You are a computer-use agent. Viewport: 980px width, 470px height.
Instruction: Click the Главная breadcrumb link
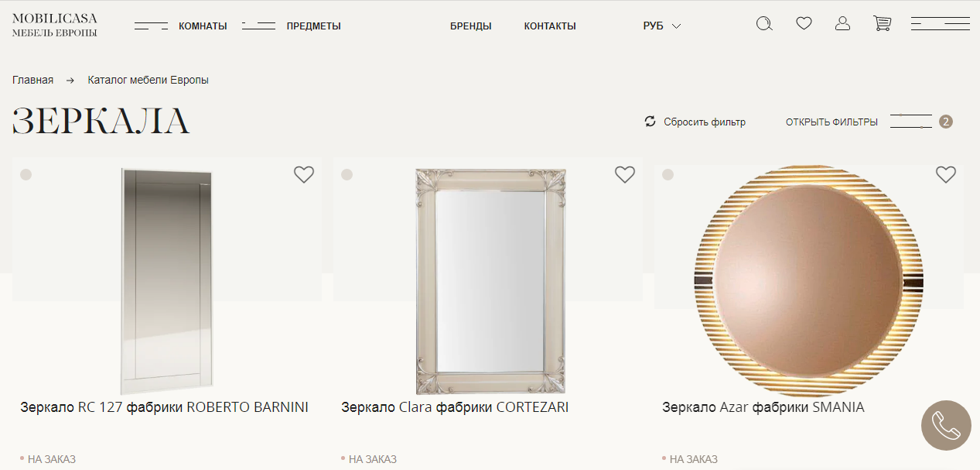tap(32, 80)
